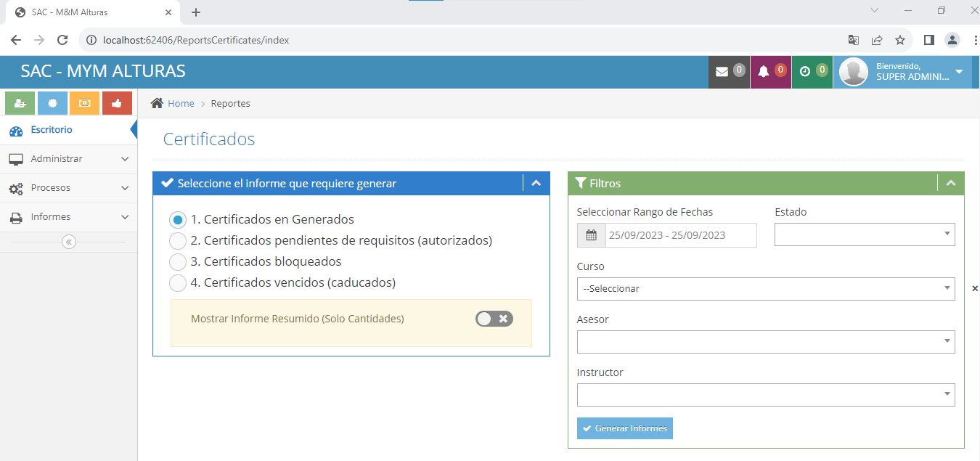Viewport: 980px width, 461px height.
Task: Click the date range input field
Action: (680, 235)
